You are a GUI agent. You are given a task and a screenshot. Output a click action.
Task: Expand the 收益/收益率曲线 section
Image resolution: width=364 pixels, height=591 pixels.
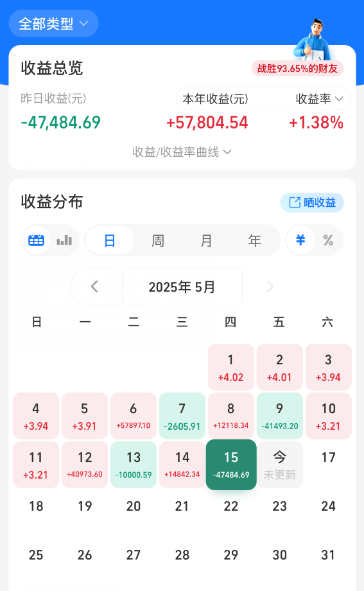pyautogui.click(x=182, y=152)
